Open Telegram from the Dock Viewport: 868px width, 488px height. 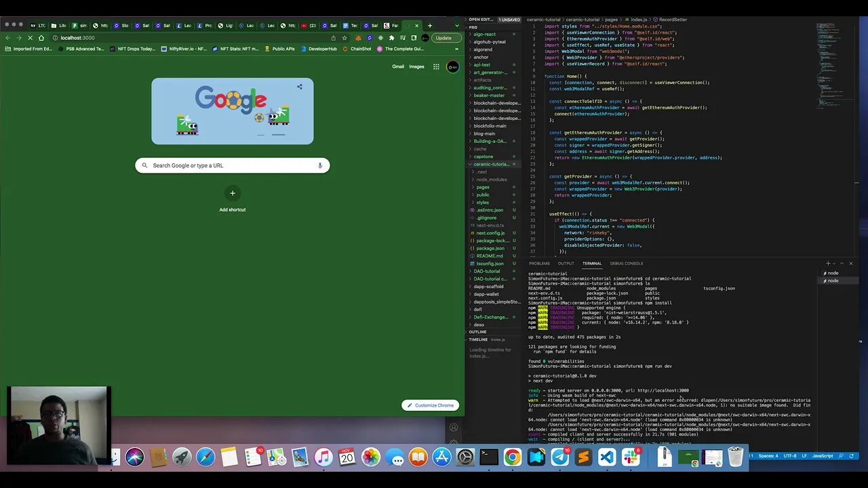[x=559, y=457]
